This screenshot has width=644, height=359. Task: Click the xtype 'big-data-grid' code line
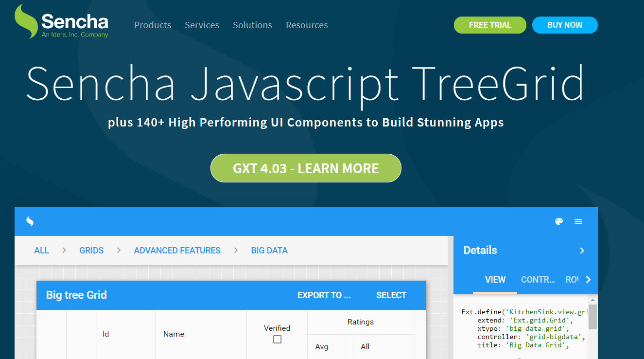pos(523,329)
